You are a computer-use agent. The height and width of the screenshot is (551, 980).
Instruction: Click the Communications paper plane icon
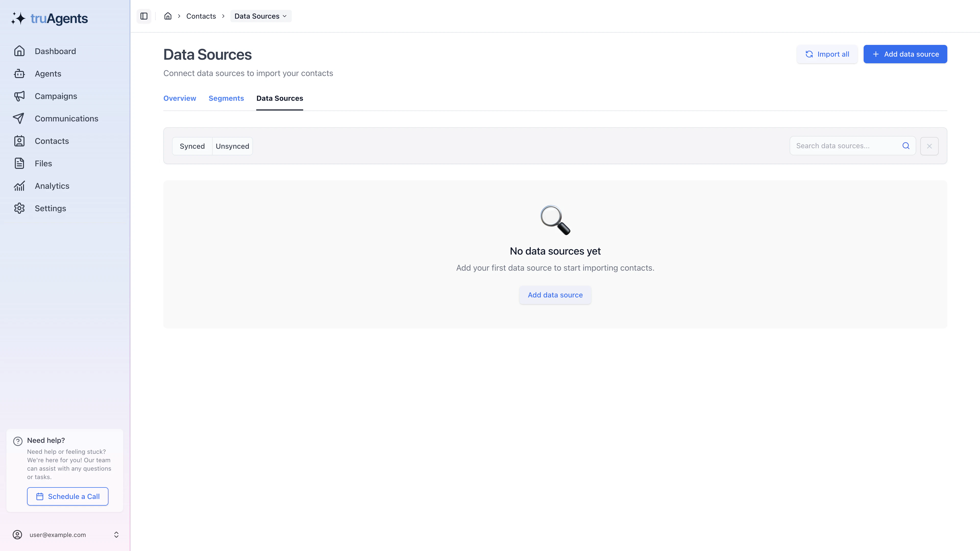(x=19, y=118)
